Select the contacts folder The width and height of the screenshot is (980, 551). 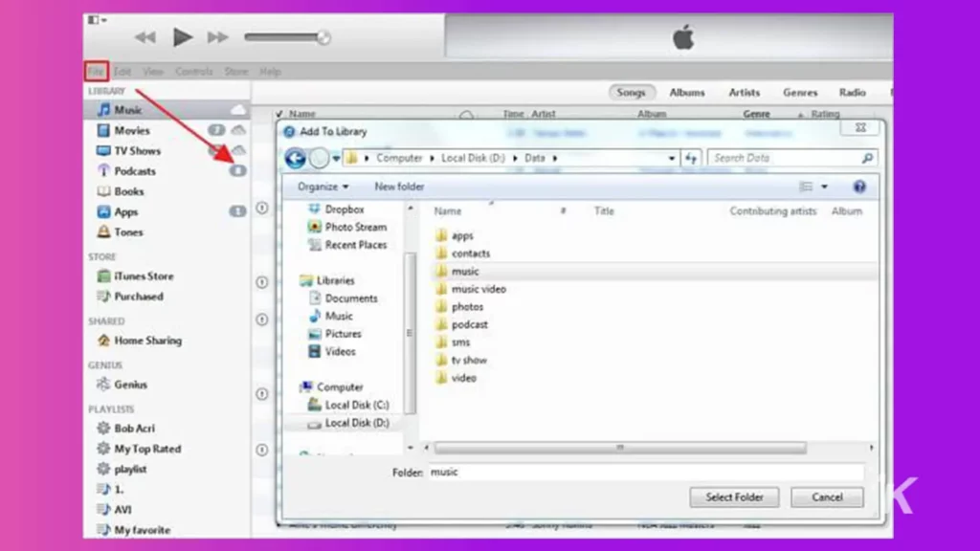point(471,253)
